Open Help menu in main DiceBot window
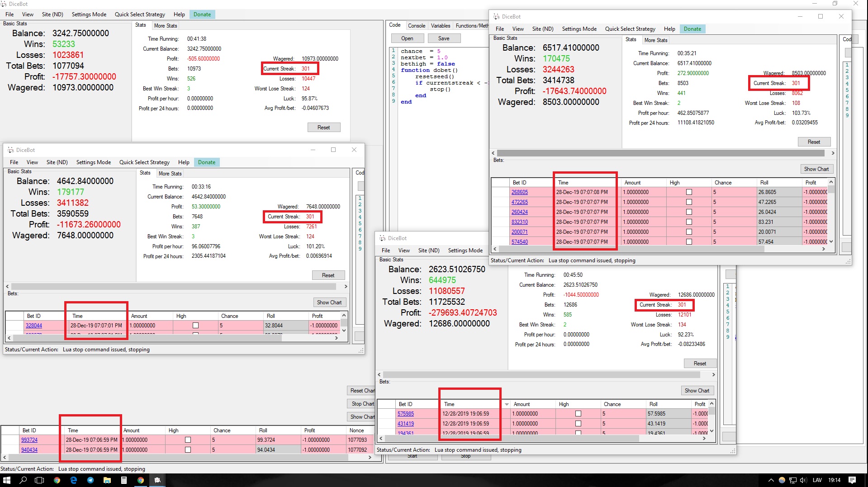Image resolution: width=868 pixels, height=487 pixels. click(179, 14)
